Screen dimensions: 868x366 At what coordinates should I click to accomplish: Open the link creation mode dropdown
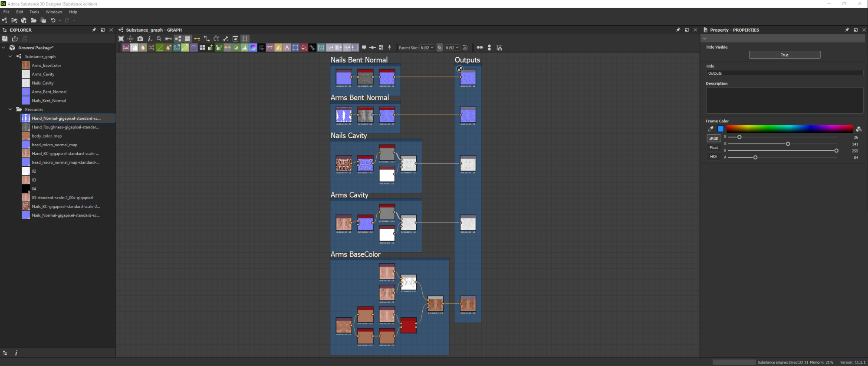coord(197,39)
